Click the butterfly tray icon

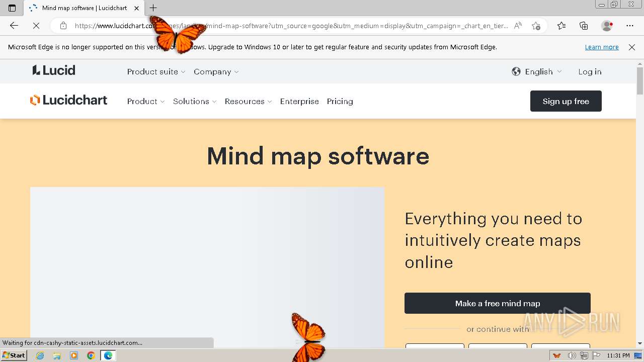556,355
